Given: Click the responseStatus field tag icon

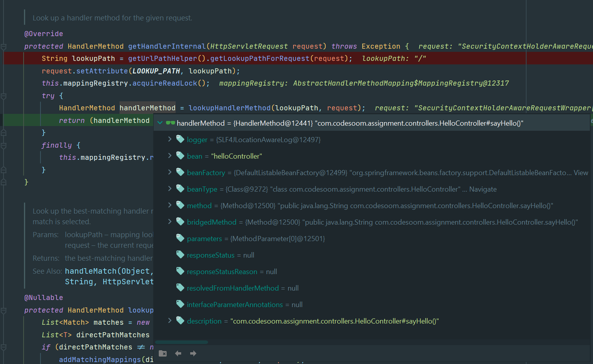Looking at the screenshot, I should pos(180,254).
